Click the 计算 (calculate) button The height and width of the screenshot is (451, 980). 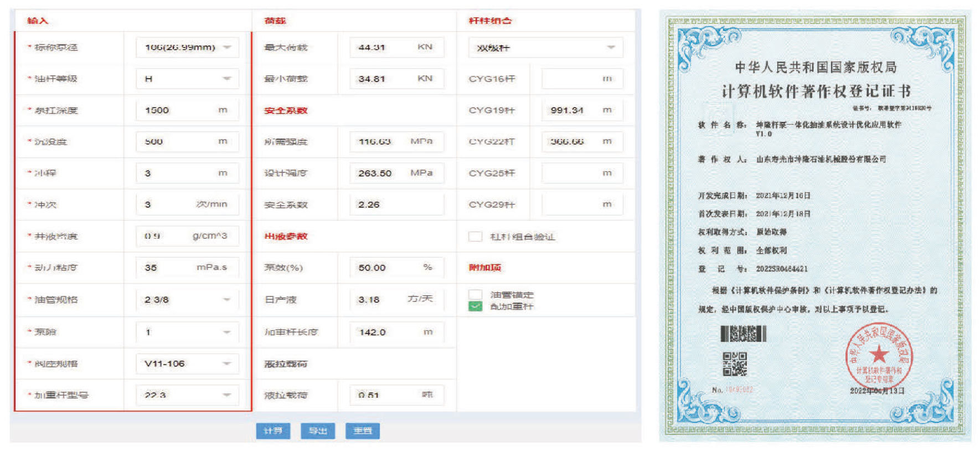pos(273,430)
